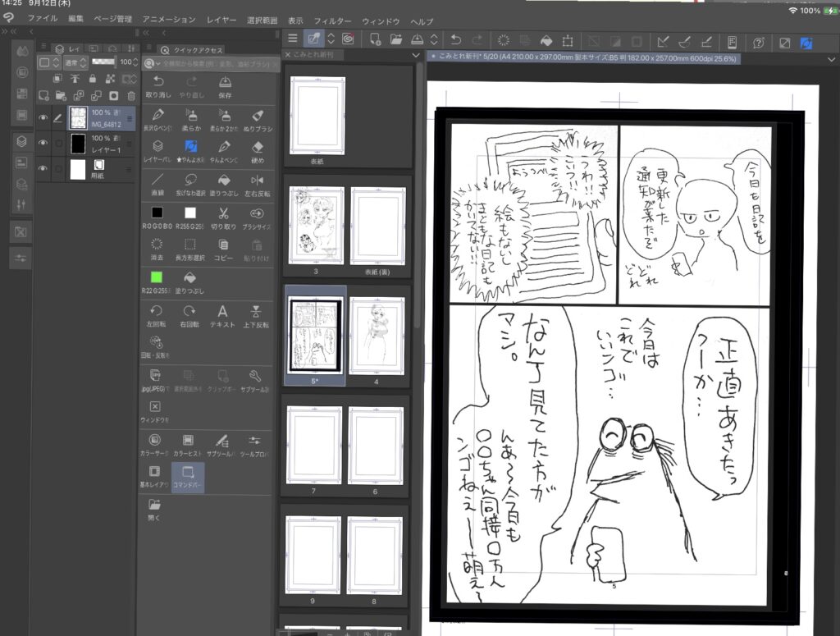
Task: Hide the レイヤー1 layer with eye icon
Action: pos(43,144)
